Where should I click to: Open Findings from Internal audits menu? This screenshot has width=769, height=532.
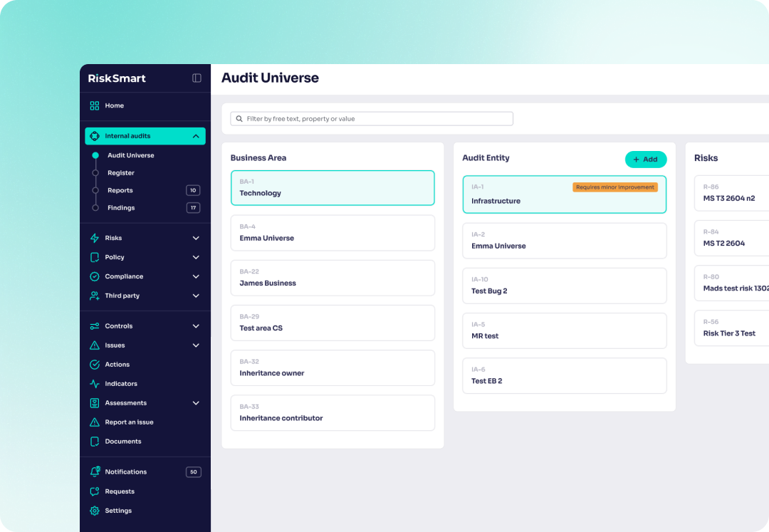tap(121, 207)
